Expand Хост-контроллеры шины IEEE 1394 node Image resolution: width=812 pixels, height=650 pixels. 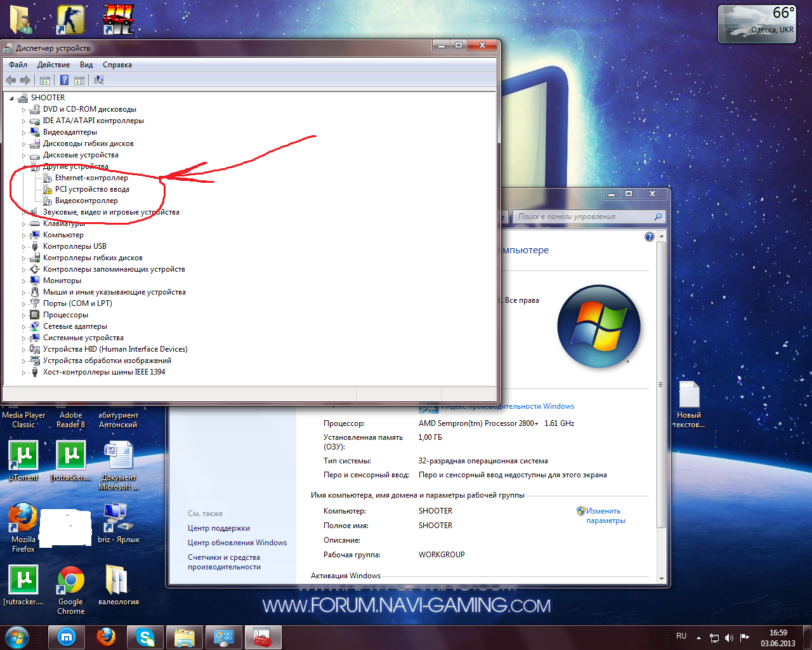click(x=24, y=373)
